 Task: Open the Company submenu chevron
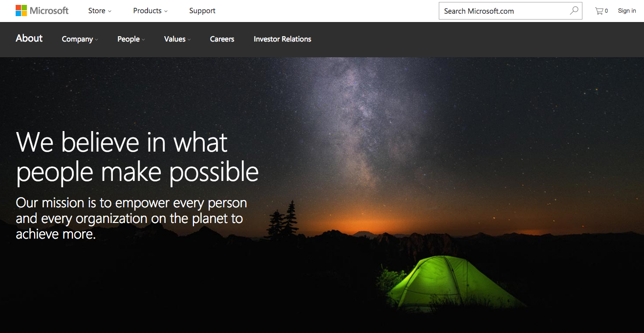(x=96, y=40)
